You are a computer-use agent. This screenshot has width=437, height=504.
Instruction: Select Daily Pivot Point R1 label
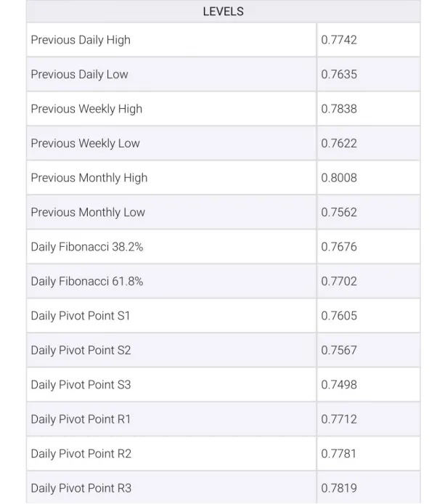point(81,419)
